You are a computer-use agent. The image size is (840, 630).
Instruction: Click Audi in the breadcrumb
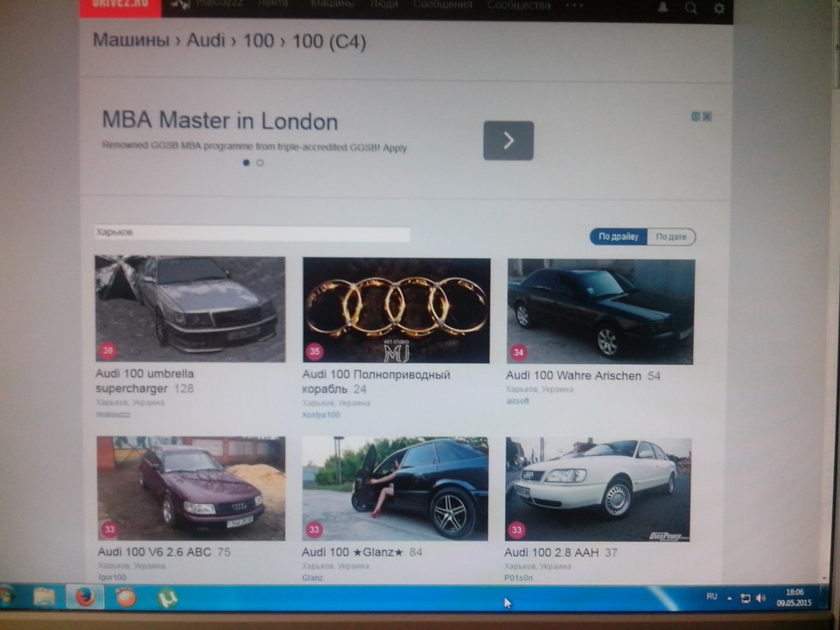(206, 40)
